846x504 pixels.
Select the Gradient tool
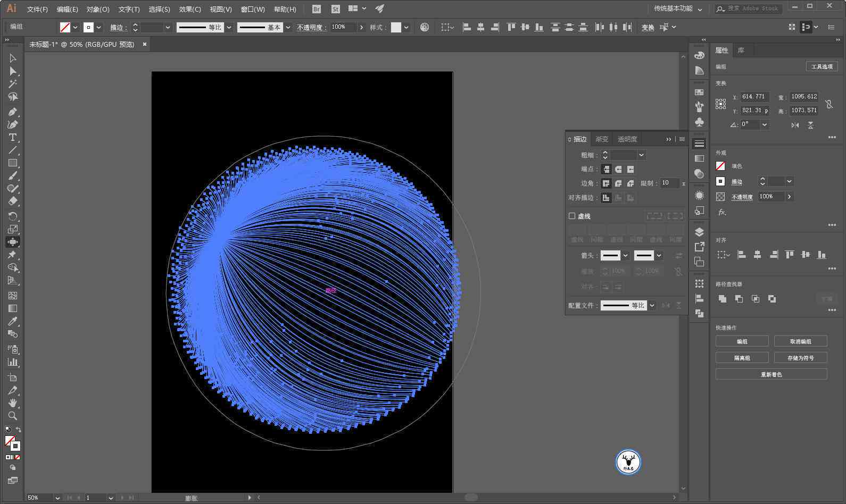tap(13, 308)
